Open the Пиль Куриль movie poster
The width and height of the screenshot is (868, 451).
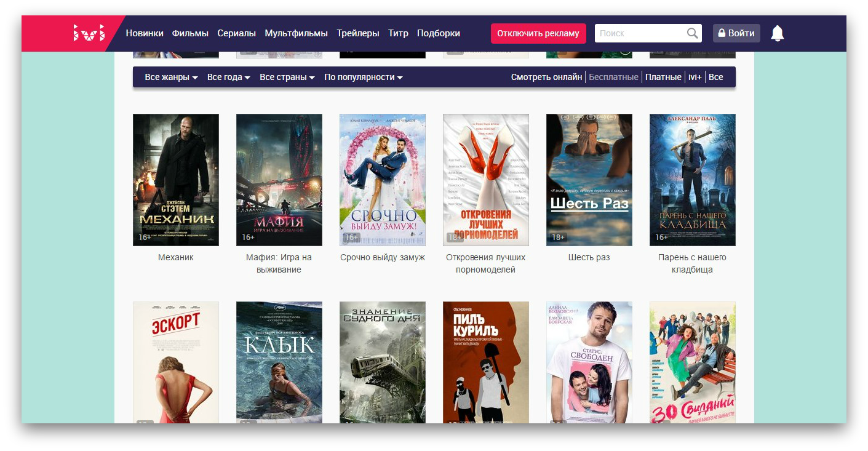click(486, 362)
